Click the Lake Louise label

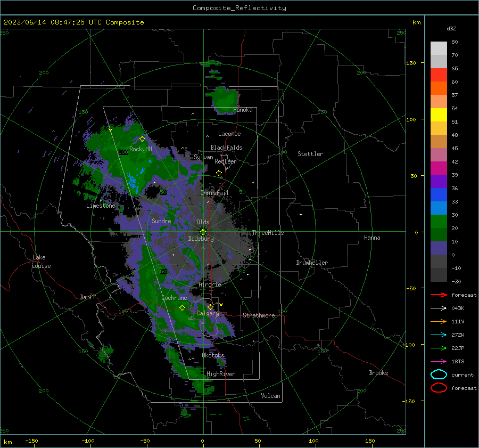41,262
